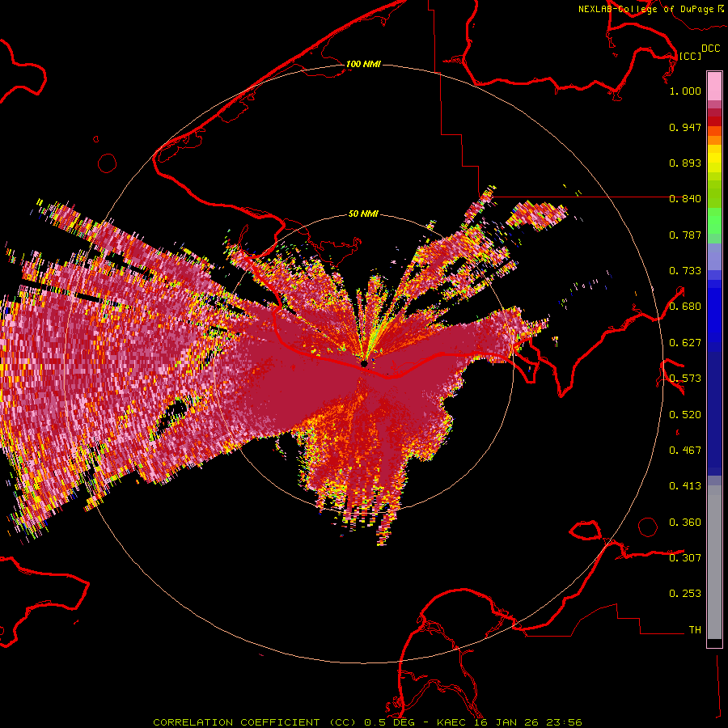Screen dimensions: 728x728
Task: Click the 0.573 color scale value
Action: click(x=685, y=379)
